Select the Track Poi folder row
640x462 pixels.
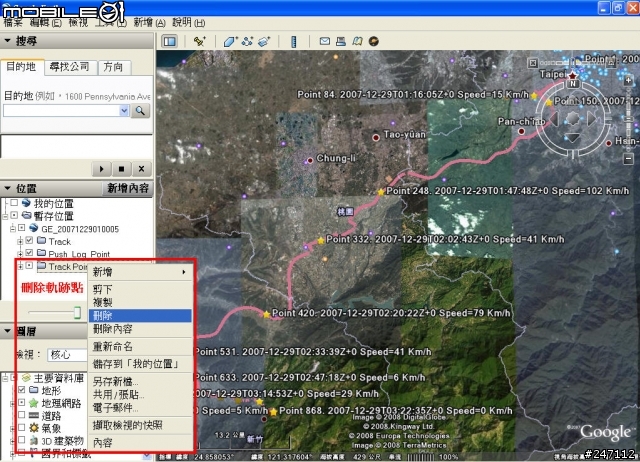[62, 267]
